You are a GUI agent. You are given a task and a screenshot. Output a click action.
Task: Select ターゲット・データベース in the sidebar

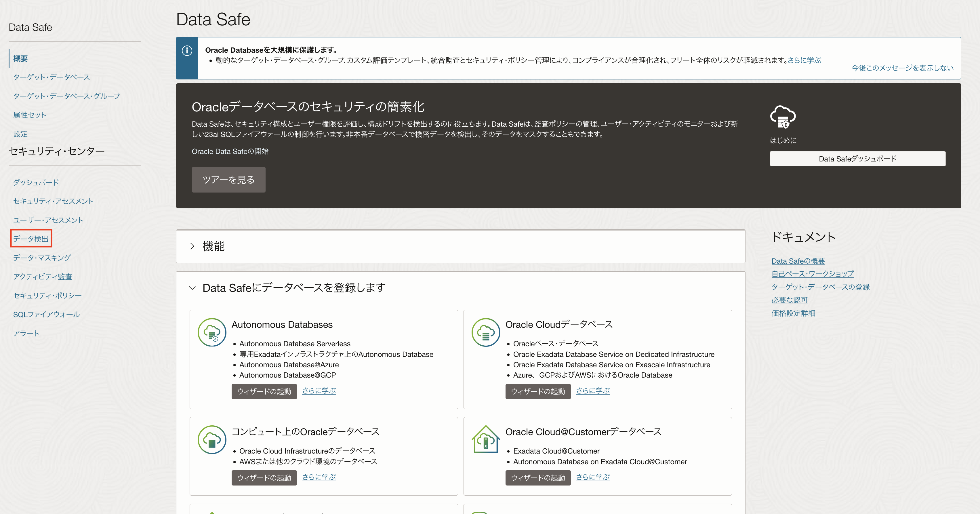click(x=51, y=77)
